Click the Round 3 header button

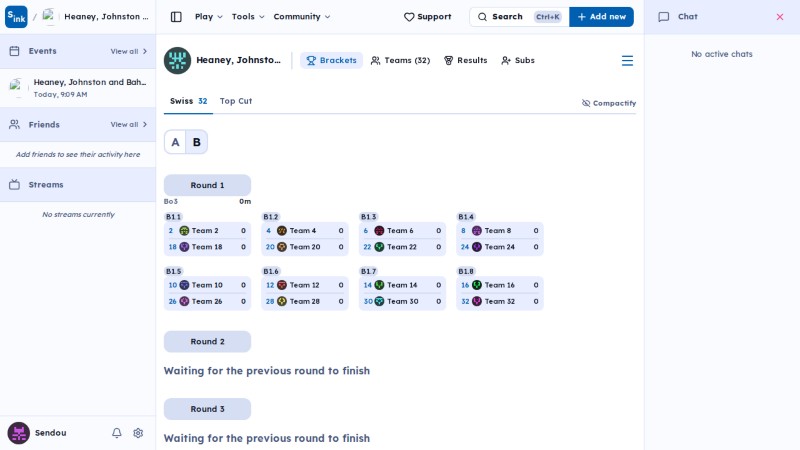tap(207, 409)
